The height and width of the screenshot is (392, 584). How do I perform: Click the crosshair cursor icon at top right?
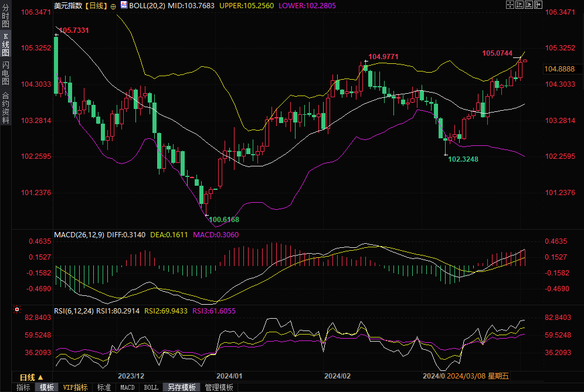(x=510, y=5)
